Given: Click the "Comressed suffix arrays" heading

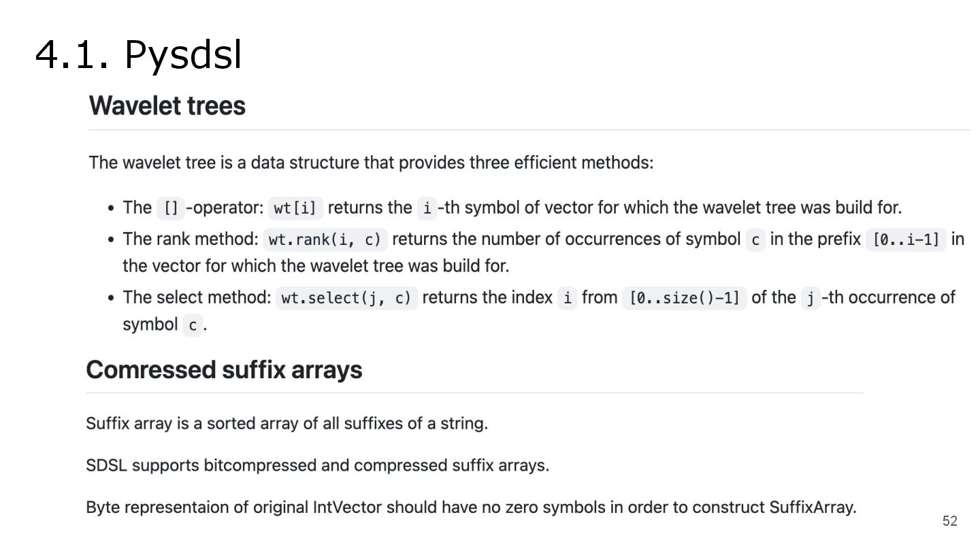Looking at the screenshot, I should click(224, 370).
